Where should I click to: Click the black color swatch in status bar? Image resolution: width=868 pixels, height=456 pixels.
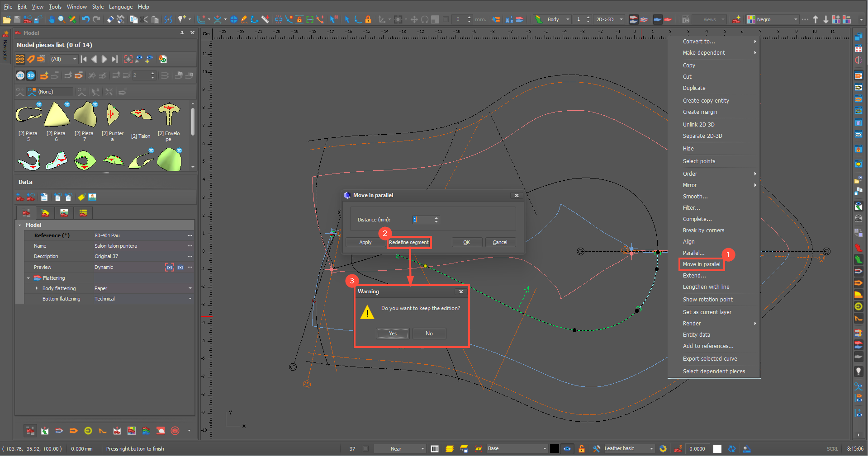point(554,449)
